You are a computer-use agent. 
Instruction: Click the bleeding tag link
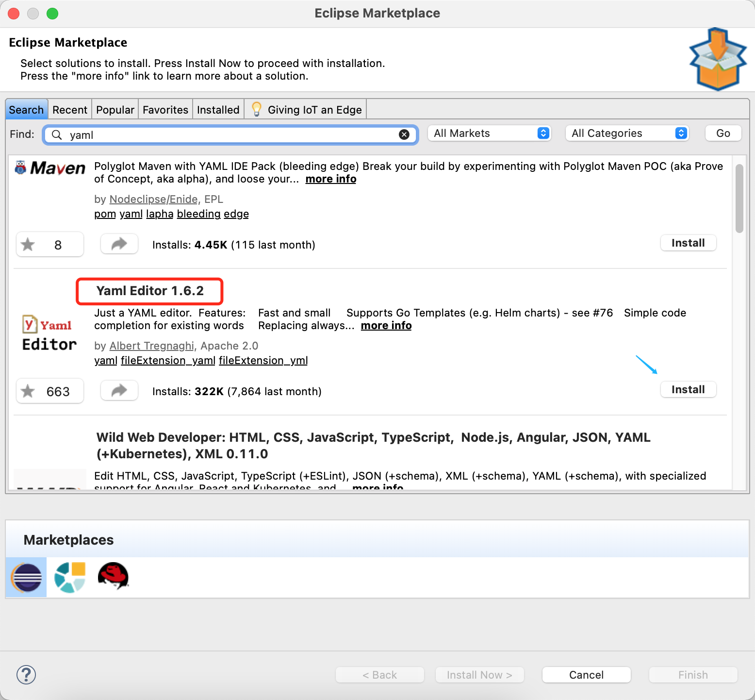(x=198, y=214)
